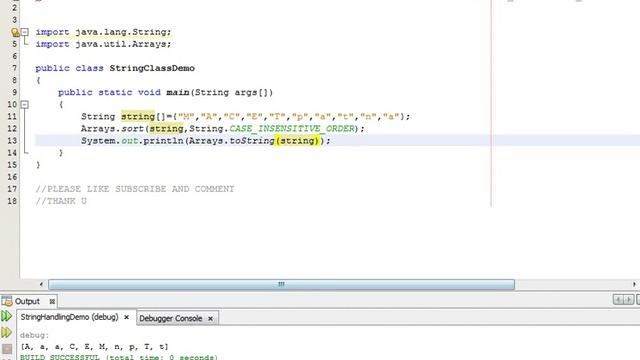Viewport: 640px width, 360px height.
Task: Click the Output tabs scroll-right button
Action: point(629,300)
